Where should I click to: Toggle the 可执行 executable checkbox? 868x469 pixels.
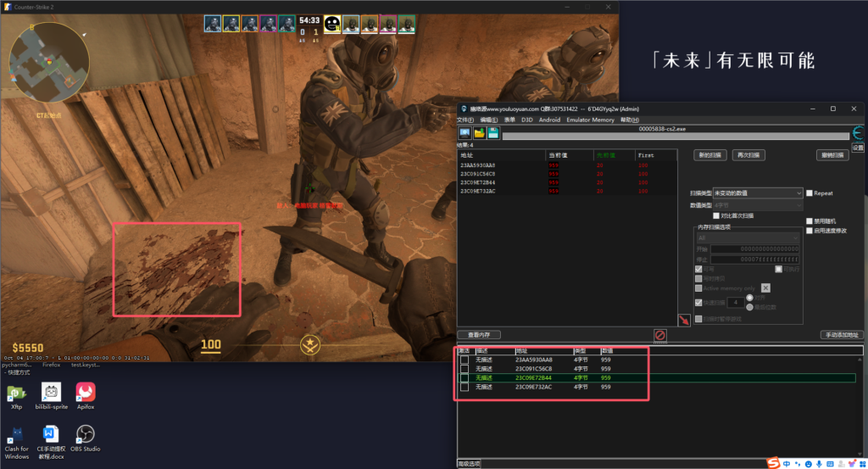click(778, 269)
